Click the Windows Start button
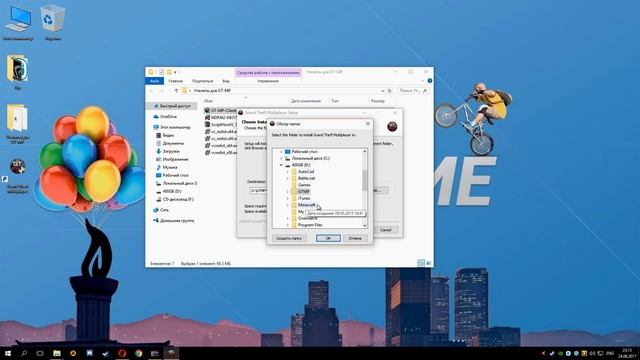 (x=7, y=353)
